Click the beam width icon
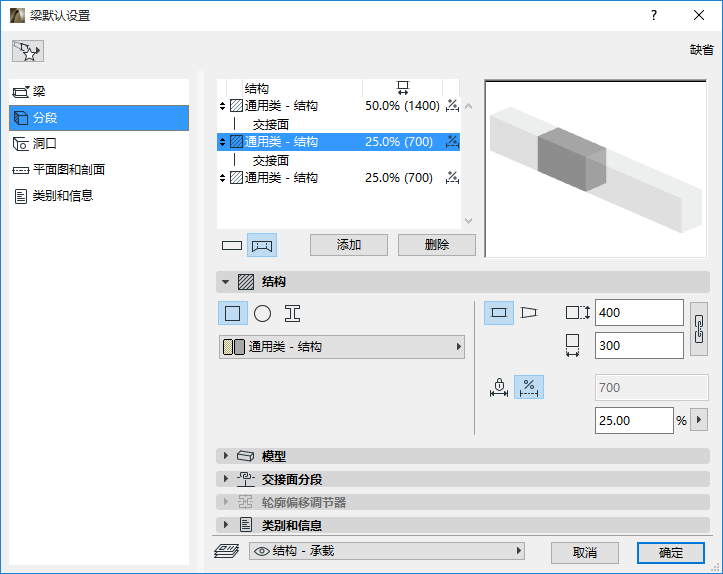The height and width of the screenshot is (574, 723). (x=572, y=346)
